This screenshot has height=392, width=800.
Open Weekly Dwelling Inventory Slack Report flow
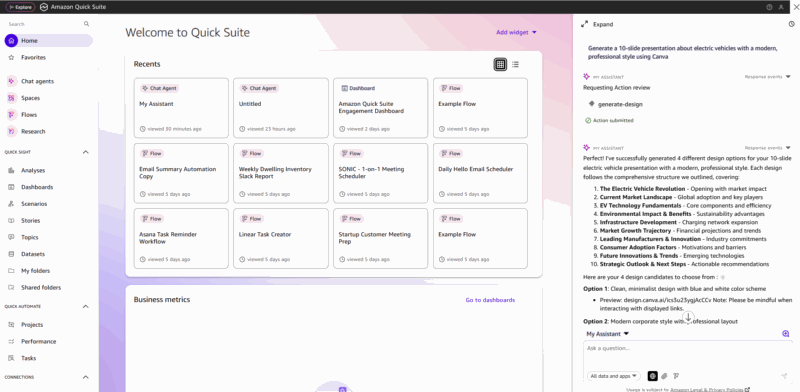pos(281,173)
